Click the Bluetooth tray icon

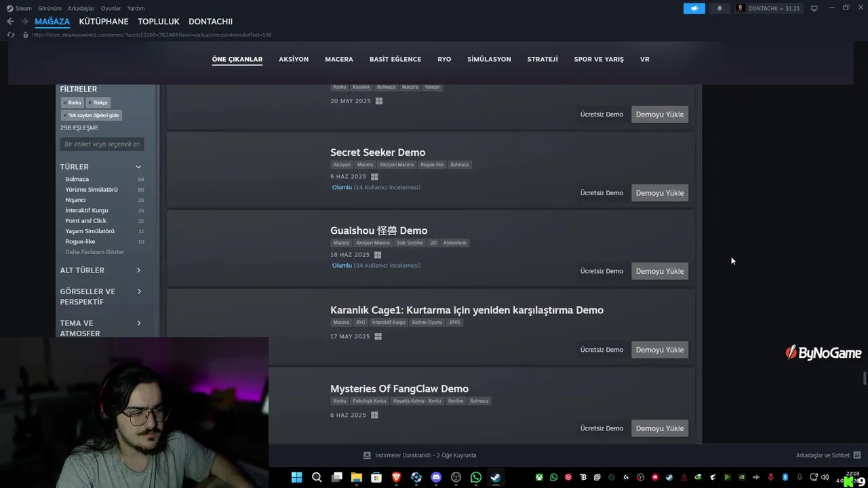(x=785, y=477)
